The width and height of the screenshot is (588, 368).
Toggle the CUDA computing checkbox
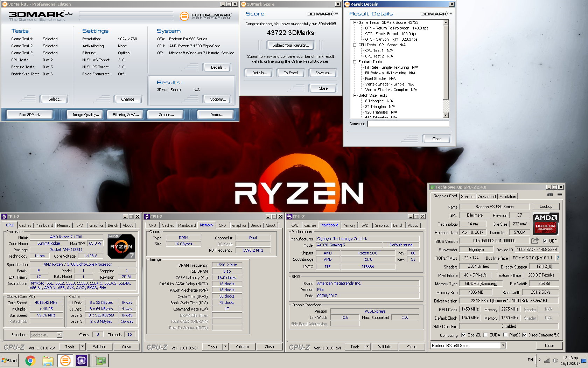(485, 335)
